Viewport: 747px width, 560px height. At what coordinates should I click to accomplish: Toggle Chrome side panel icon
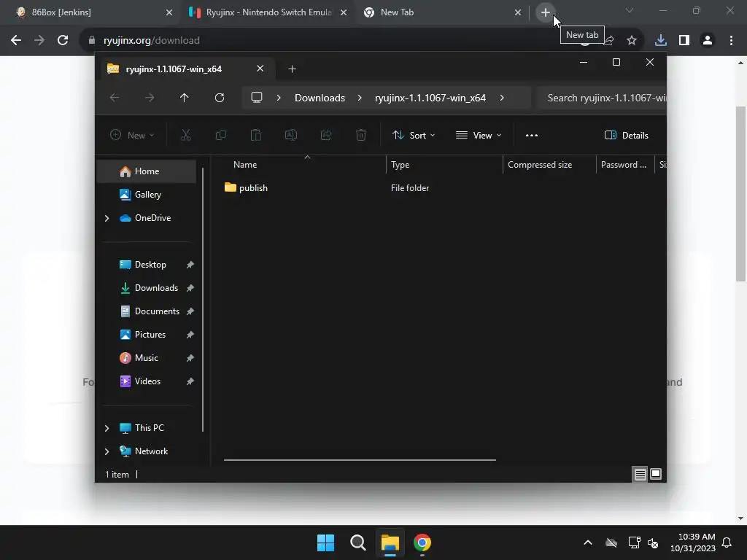(x=684, y=40)
